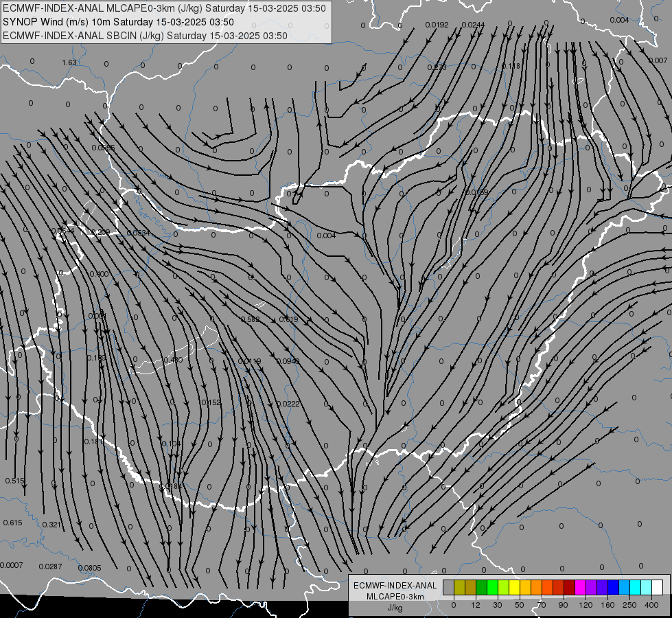Click the purple swatch next to magenta

coord(592,587)
